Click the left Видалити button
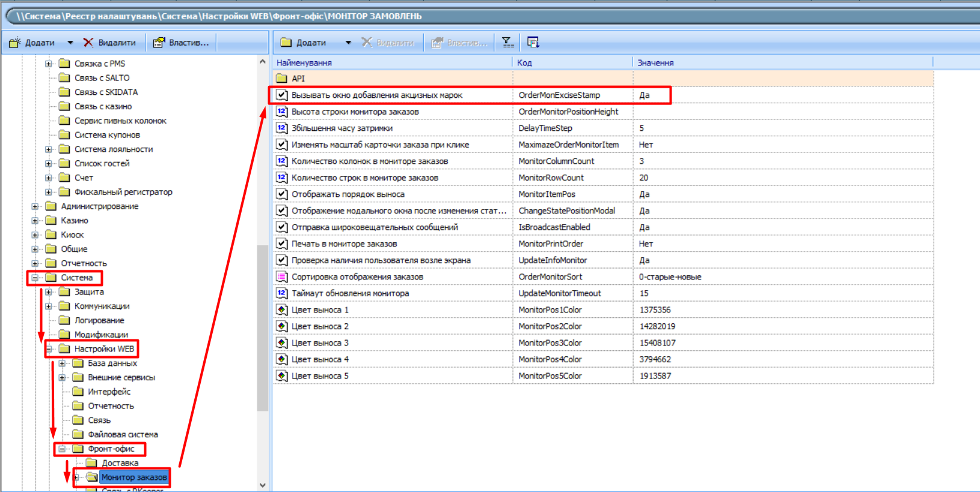Screen dimensions: 980x492 pos(110,43)
